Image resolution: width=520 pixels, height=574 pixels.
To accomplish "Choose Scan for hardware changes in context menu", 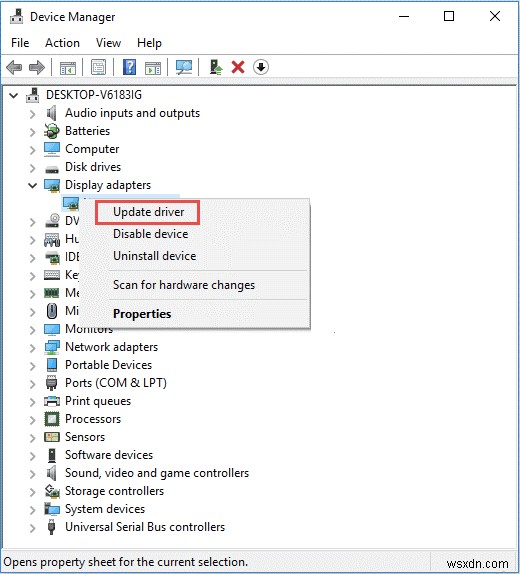I will (x=183, y=285).
